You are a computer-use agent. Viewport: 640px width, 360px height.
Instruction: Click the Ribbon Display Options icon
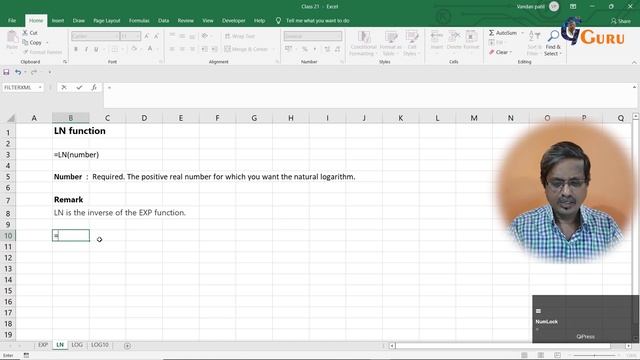coord(573,7)
